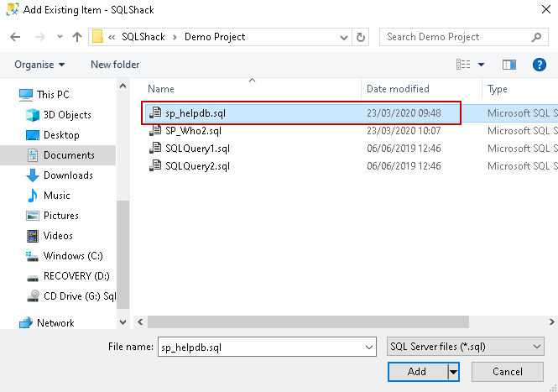Select Windows (C:) drive in sidebar
The image size is (558, 392).
[x=76, y=256]
